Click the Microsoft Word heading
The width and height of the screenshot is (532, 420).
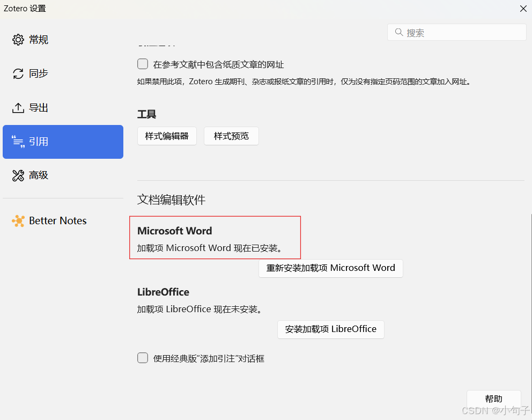click(175, 231)
